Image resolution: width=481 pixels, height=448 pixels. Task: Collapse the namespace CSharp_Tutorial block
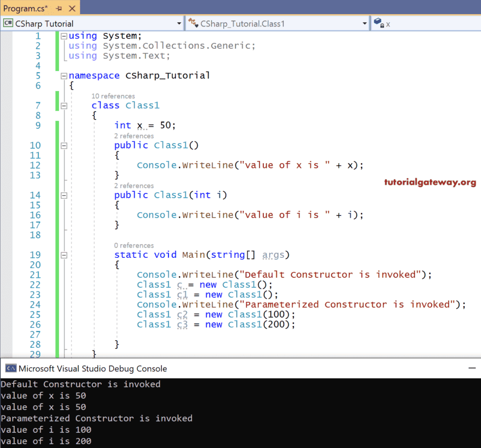tap(64, 76)
